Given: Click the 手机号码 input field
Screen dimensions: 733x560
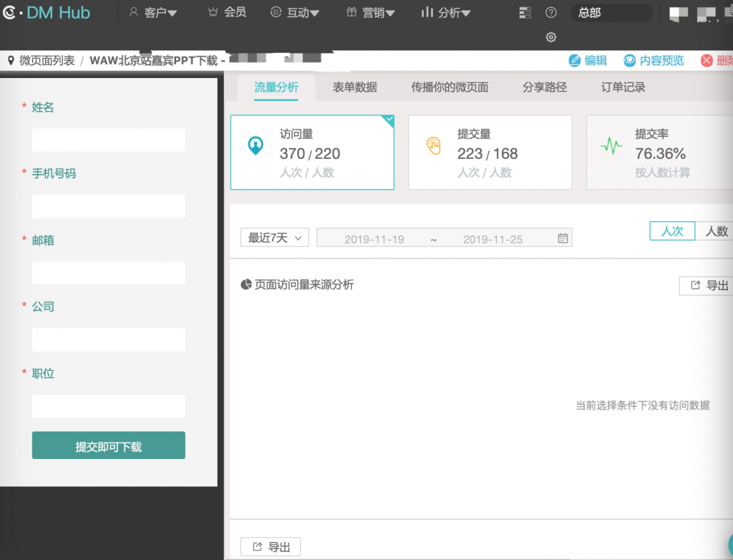Looking at the screenshot, I should [109, 206].
